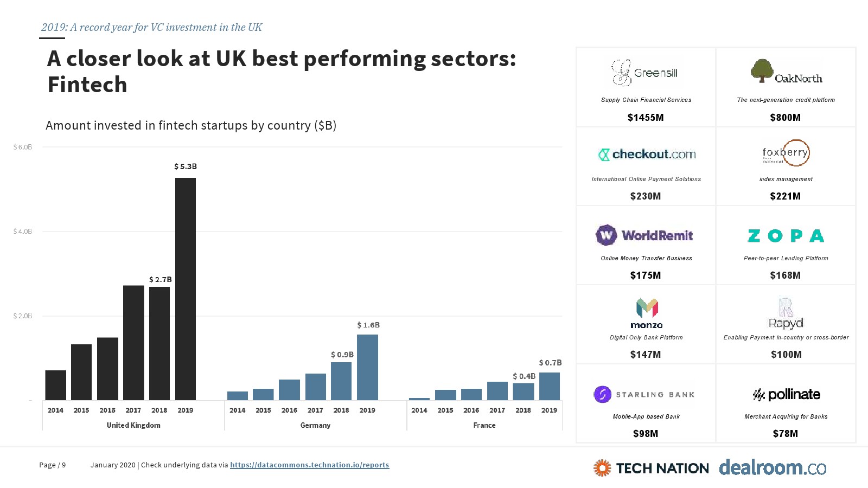Click the France 2019 $0.7B bar
This screenshot has width=868, height=488.
click(550, 386)
